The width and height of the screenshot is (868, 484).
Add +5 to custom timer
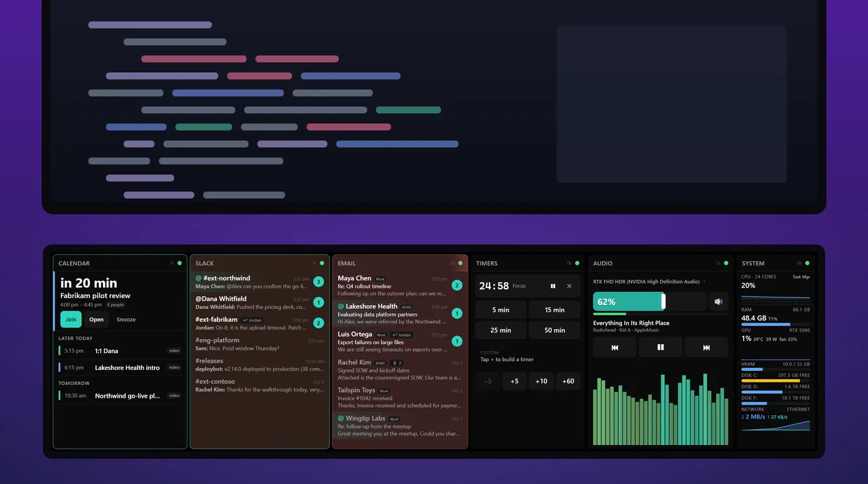(x=514, y=381)
